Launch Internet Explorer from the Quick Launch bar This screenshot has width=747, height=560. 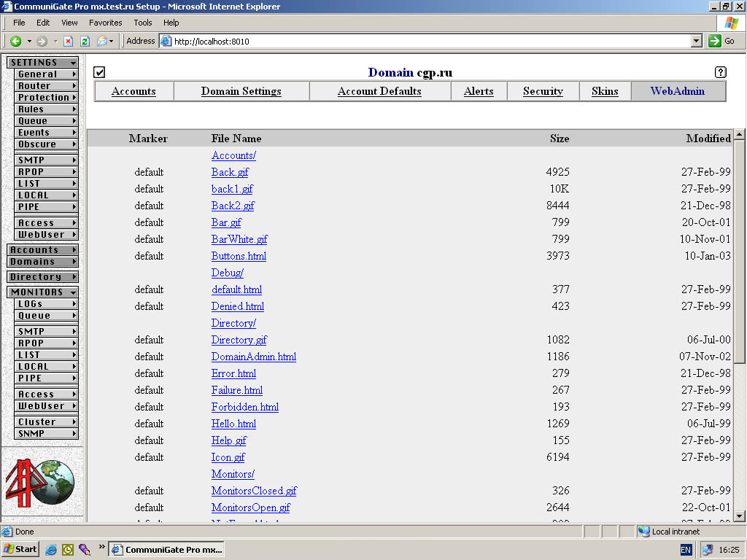tap(50, 550)
